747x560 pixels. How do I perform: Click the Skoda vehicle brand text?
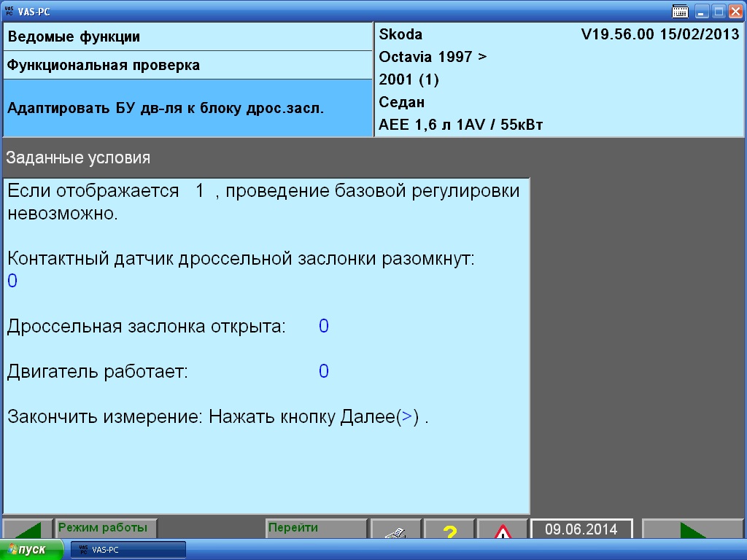400,34
